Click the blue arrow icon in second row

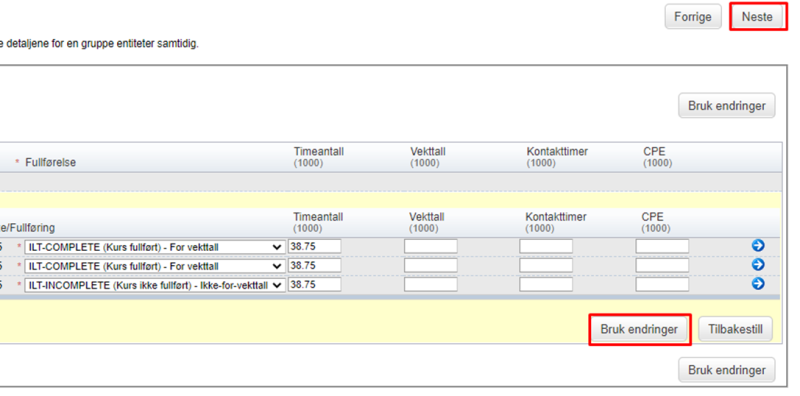point(758,265)
